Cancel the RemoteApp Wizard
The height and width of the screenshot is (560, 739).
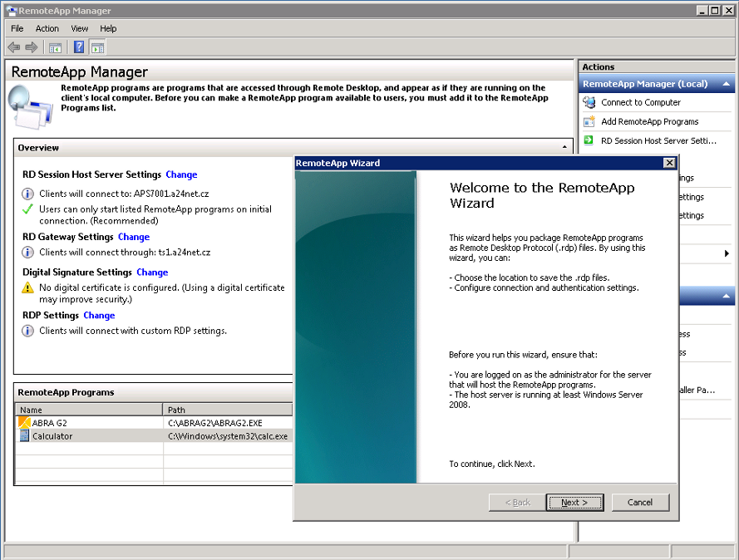click(640, 503)
